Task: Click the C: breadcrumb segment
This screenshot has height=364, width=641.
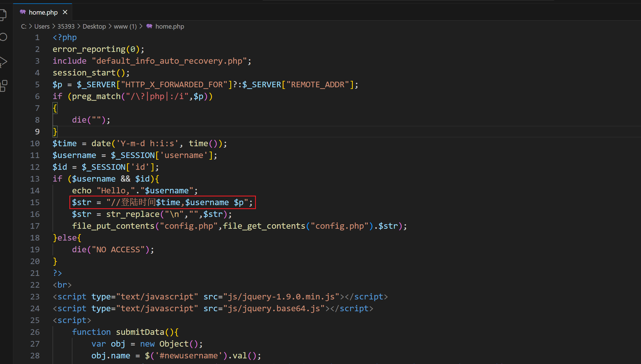Action: tap(24, 26)
